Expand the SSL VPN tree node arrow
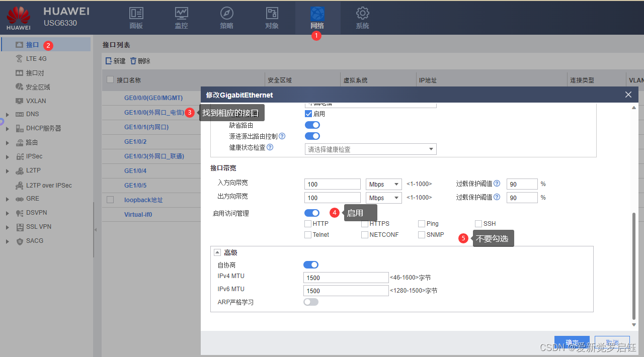644x357 pixels. 7,227
